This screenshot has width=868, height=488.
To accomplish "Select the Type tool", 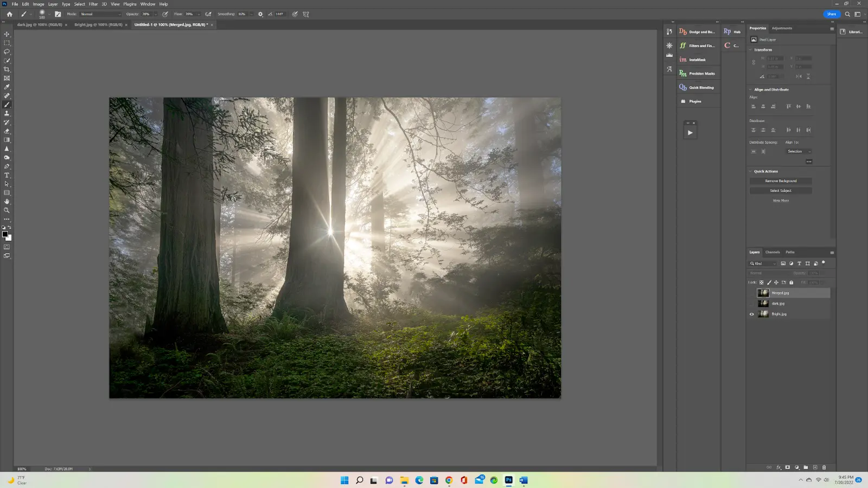I will click(x=7, y=175).
